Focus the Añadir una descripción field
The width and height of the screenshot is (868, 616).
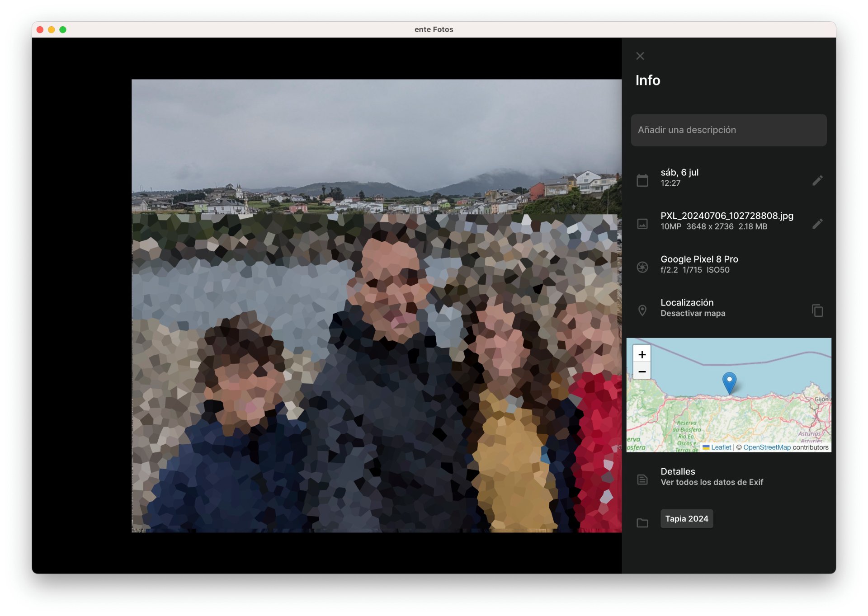click(728, 130)
